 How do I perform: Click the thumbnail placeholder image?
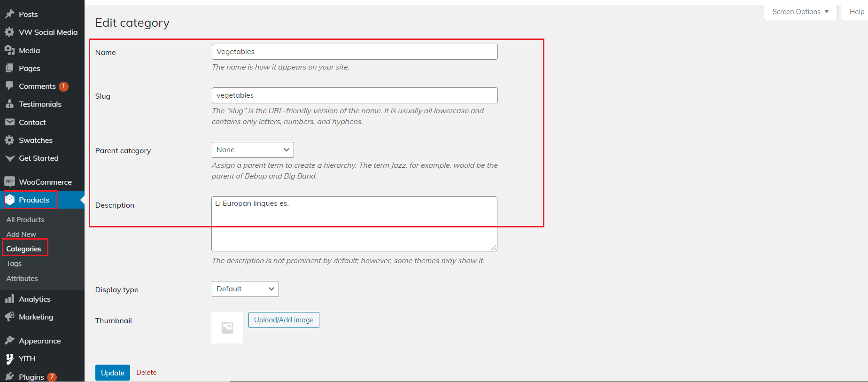tap(227, 327)
